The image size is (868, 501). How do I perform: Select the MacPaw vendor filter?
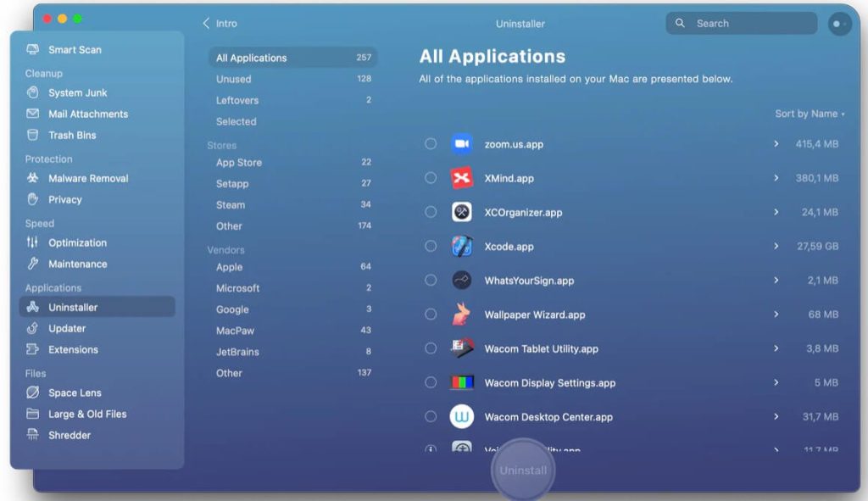235,331
